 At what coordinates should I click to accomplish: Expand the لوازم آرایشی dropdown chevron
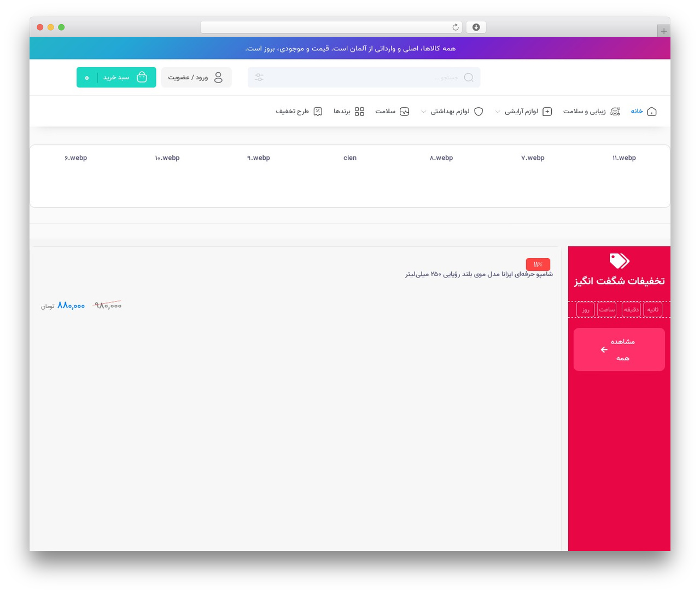click(x=497, y=112)
